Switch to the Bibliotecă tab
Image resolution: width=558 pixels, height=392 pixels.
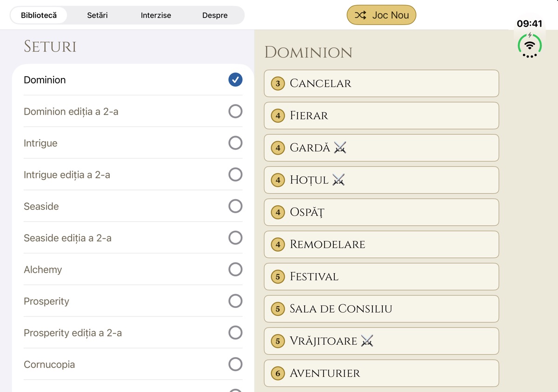[39, 15]
